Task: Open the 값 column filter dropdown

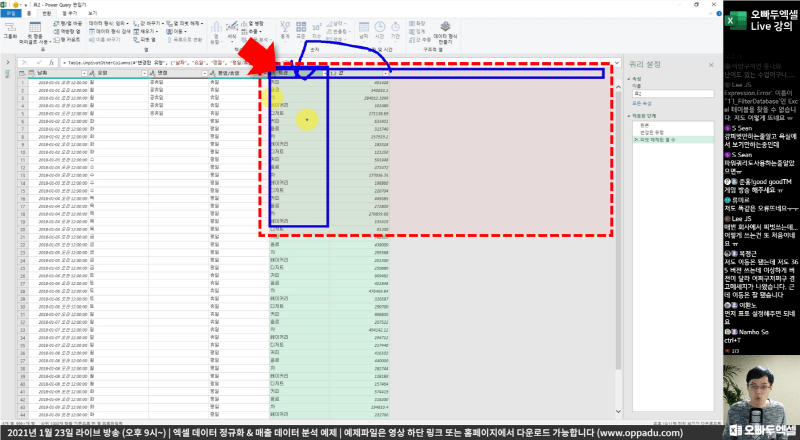Action: [x=387, y=73]
